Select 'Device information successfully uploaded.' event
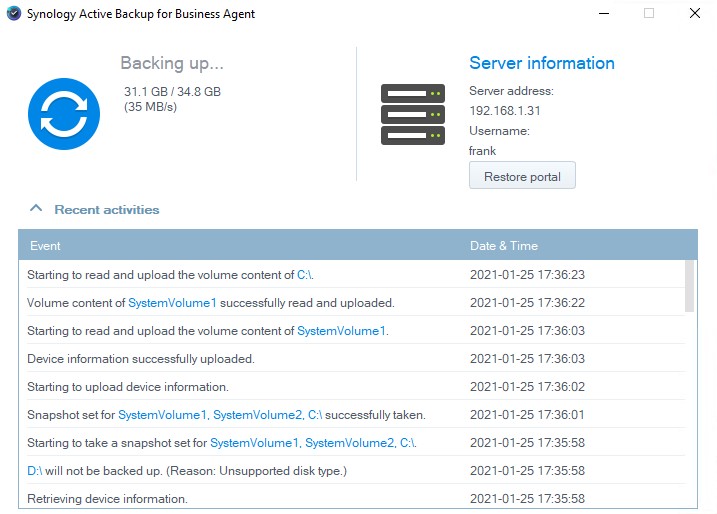Viewport: 717px width, 514px height. tap(141, 359)
